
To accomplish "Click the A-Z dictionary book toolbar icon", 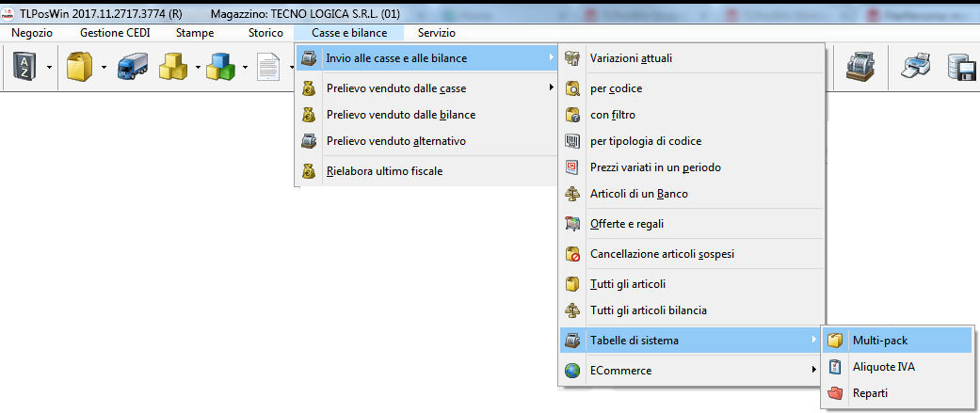I will click(x=25, y=68).
